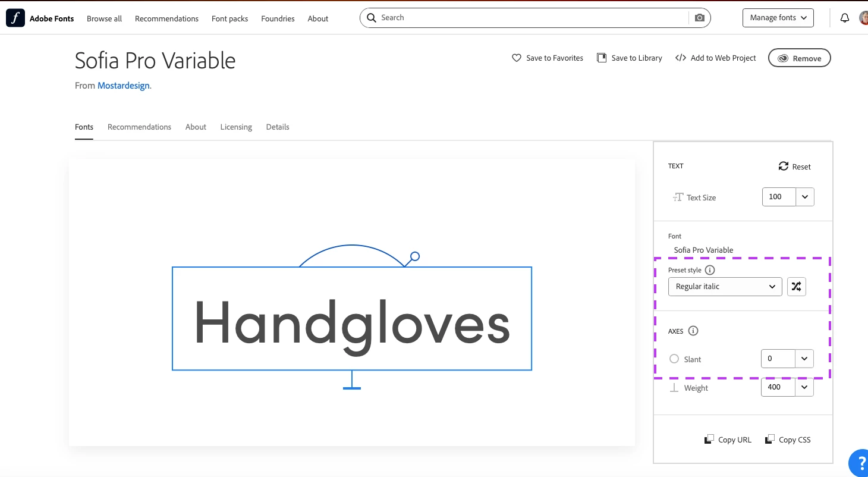This screenshot has height=477, width=868.
Task: Click the Slant axis circle icon
Action: [x=674, y=359]
